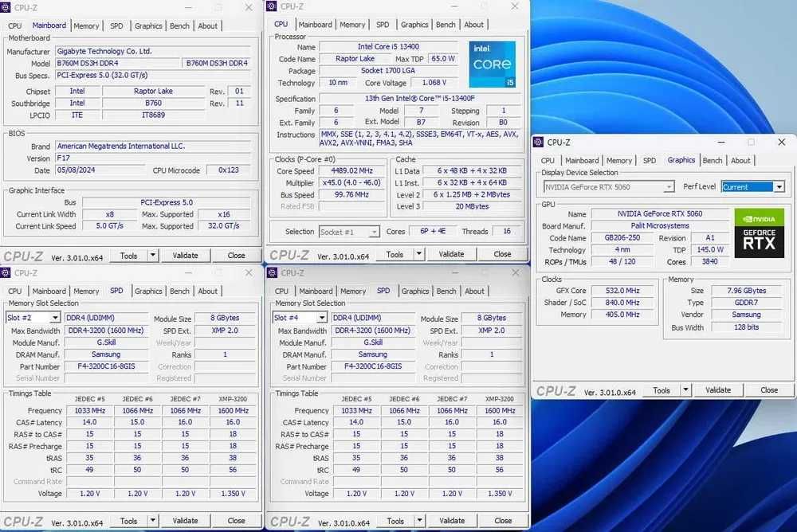This screenshot has height=532, width=797.
Task: Click the GFX Core '532.0 MHz' clock value
Action: (622, 291)
